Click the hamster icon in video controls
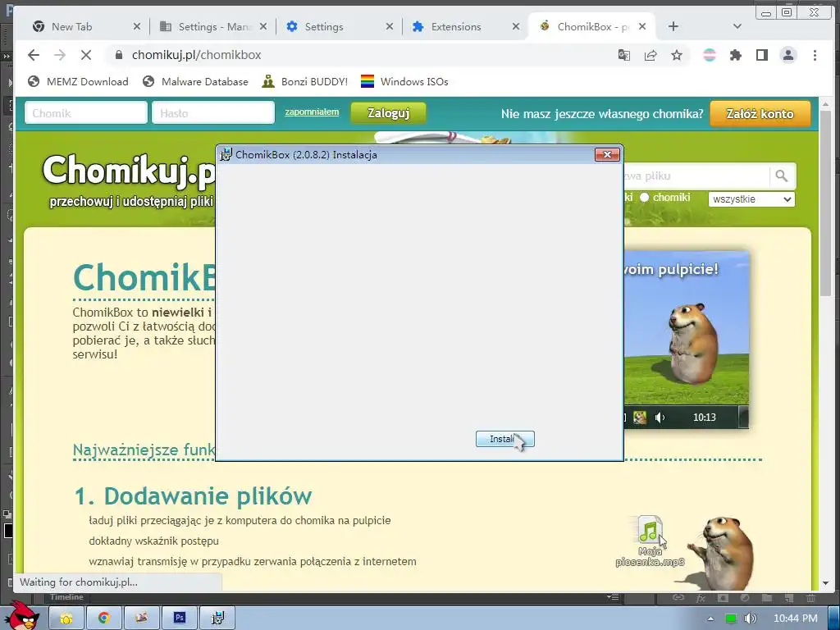This screenshot has width=840, height=630. [x=640, y=418]
